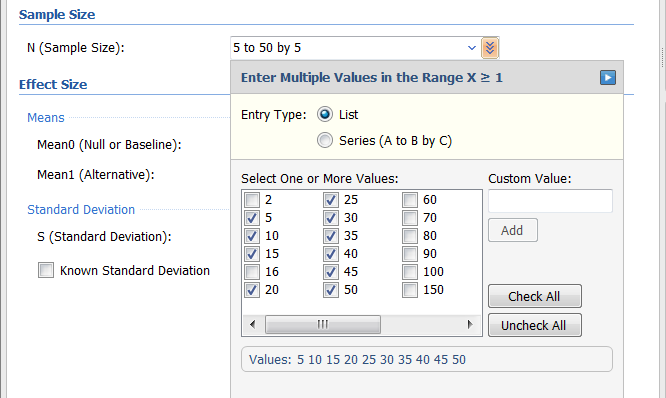The image size is (666, 398).
Task: Click the Mean1 (Alternative) label
Action: tap(96, 175)
